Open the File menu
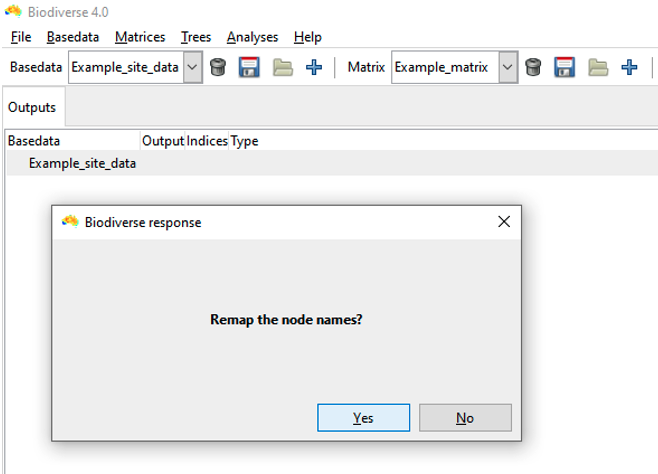 click(x=21, y=37)
